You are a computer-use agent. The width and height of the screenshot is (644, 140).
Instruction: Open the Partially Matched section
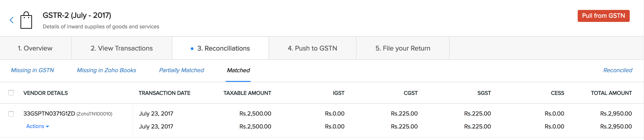(x=181, y=70)
